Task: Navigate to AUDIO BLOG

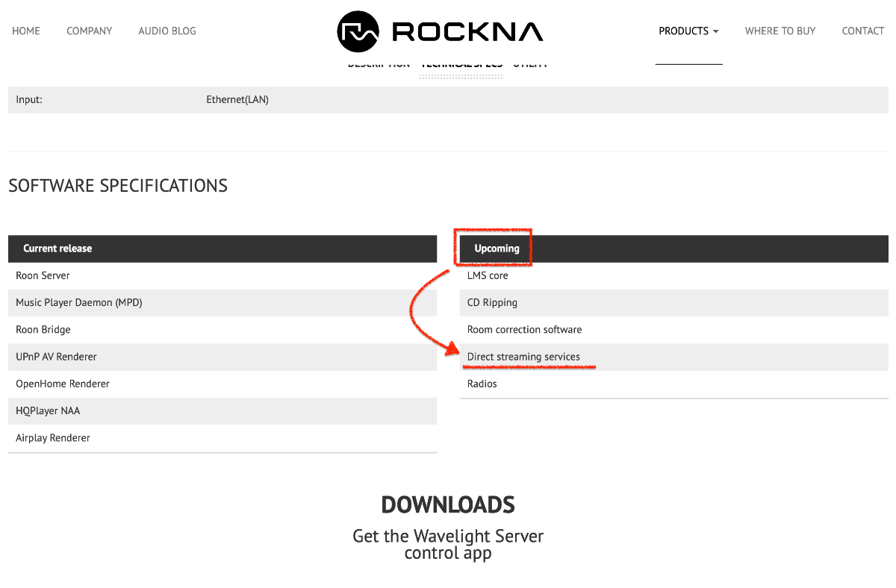Action: tap(167, 31)
